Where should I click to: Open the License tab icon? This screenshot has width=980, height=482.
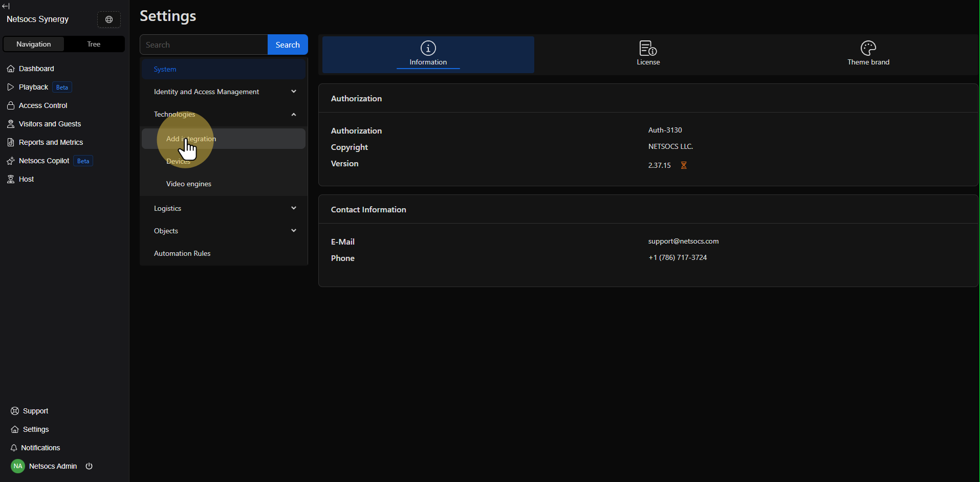point(648,49)
